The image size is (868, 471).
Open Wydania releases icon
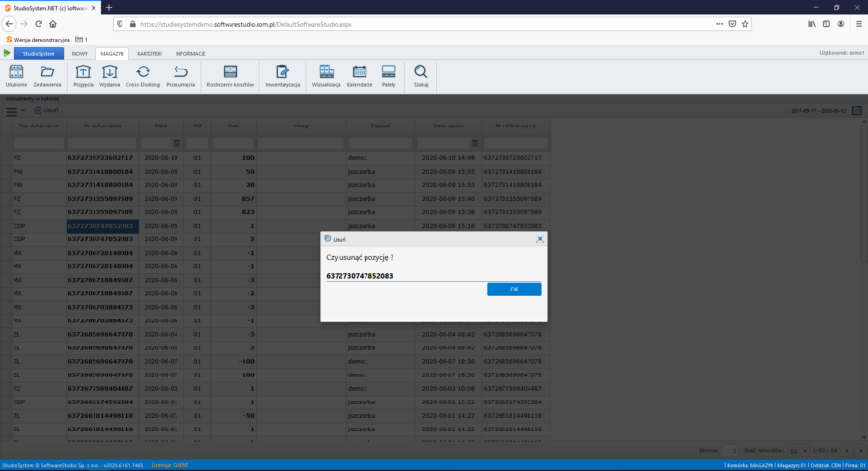point(110,76)
